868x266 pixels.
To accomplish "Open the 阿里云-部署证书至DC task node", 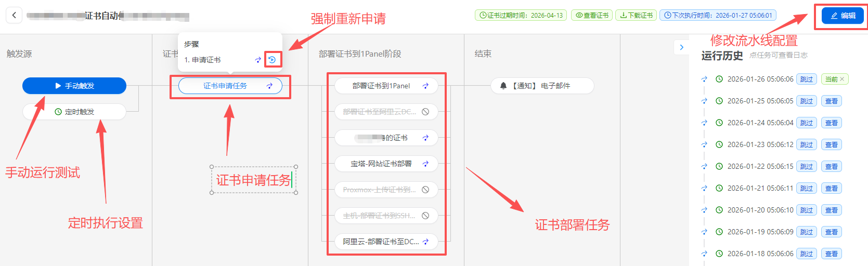I will tap(381, 242).
